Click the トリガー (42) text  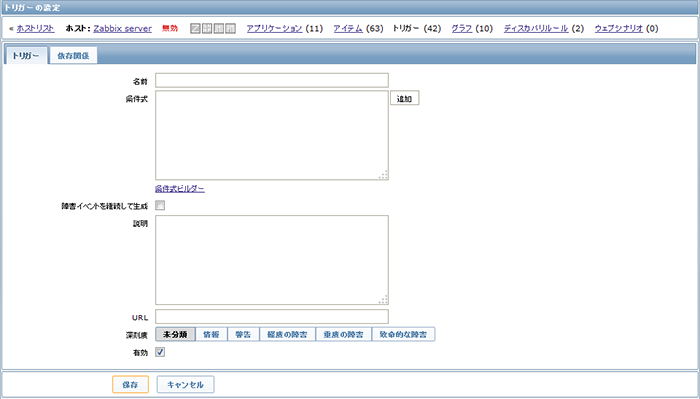tap(417, 29)
